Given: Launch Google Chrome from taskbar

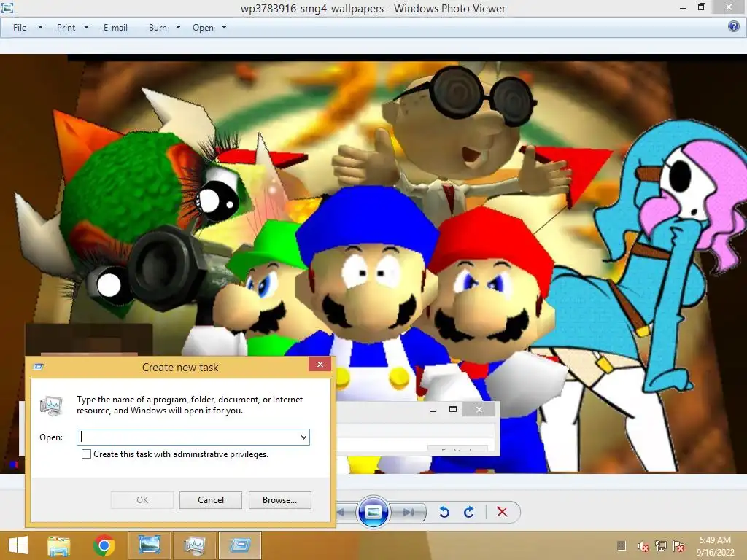Looking at the screenshot, I should 104,545.
